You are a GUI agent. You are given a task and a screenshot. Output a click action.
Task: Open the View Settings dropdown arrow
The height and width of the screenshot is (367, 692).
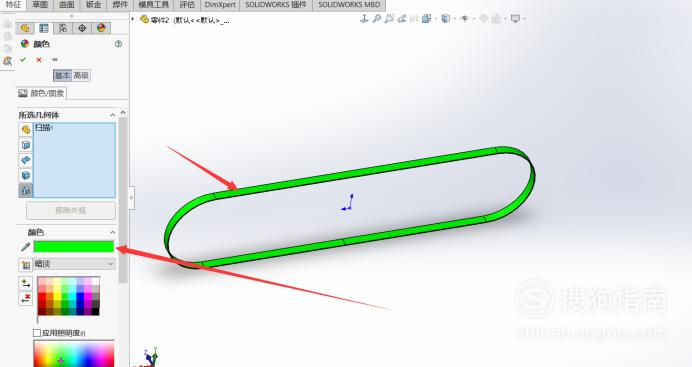[x=524, y=19]
